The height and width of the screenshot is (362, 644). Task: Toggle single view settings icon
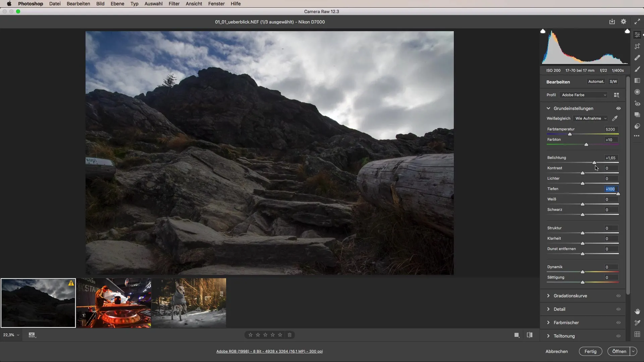[517, 335]
